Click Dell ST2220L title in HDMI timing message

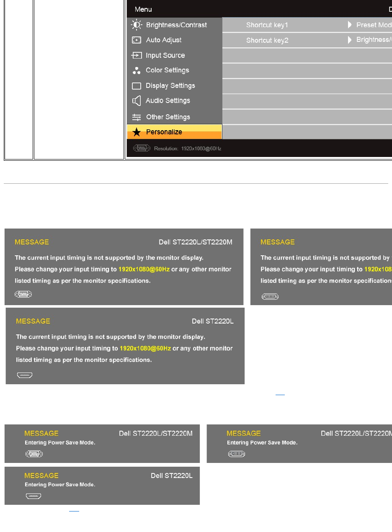[213, 321]
